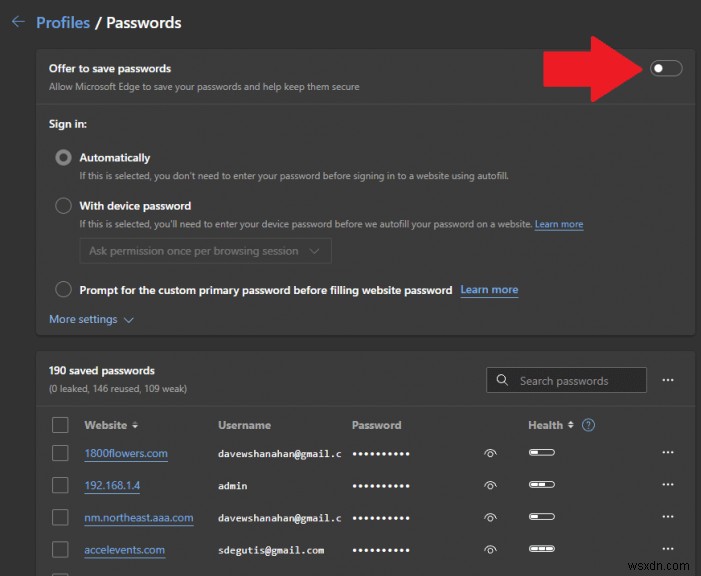Reveal password for the 192.168.1.4 entry

(x=490, y=485)
